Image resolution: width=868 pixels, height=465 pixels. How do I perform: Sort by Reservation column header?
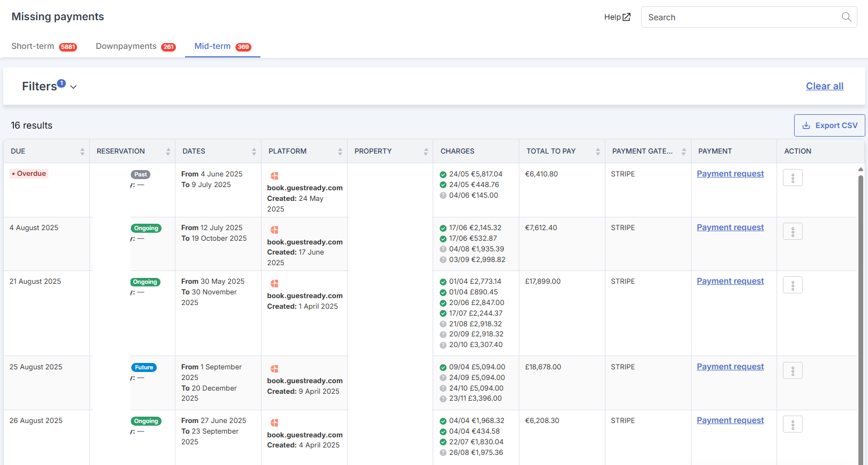(121, 151)
